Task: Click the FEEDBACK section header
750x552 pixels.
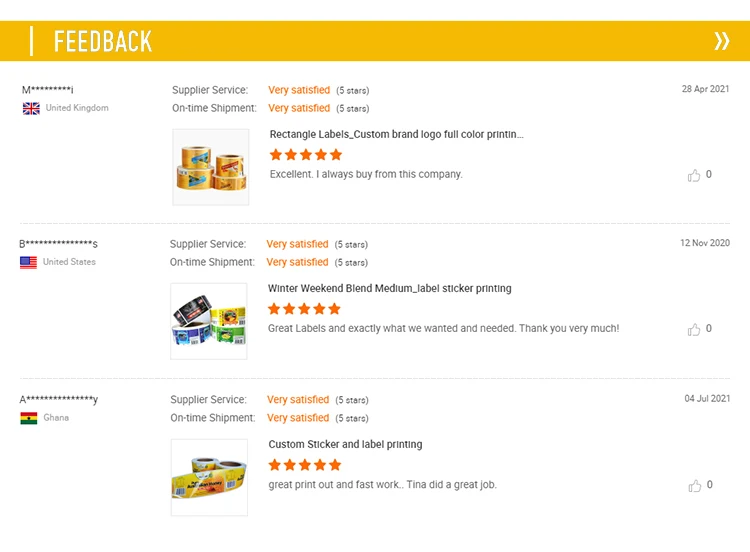Action: pos(103,41)
